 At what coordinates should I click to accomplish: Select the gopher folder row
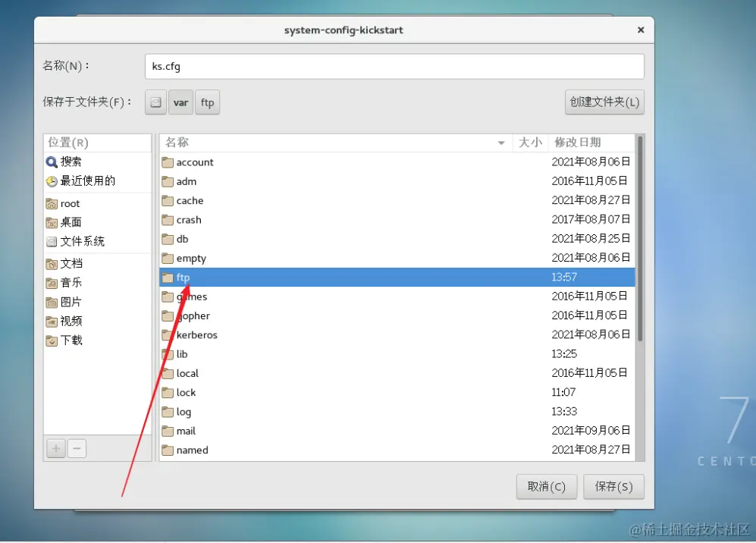397,316
